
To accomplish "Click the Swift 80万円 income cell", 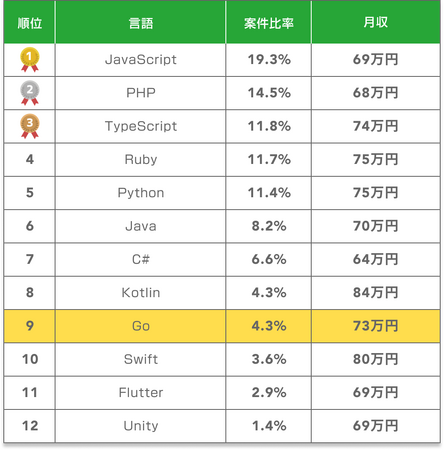I will pos(376,359).
